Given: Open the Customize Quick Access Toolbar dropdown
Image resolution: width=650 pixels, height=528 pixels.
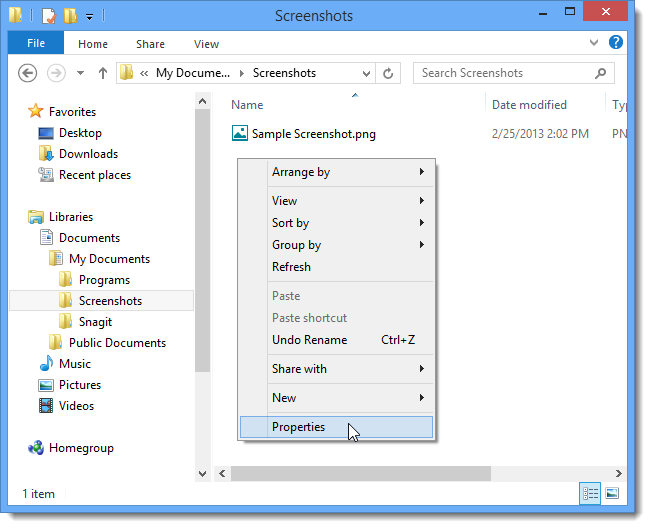Looking at the screenshot, I should (89, 17).
